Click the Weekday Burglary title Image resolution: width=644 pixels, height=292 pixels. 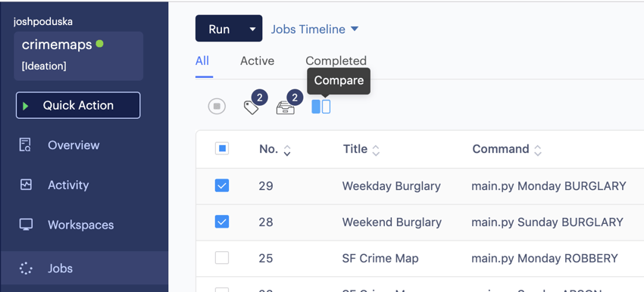pos(392,186)
